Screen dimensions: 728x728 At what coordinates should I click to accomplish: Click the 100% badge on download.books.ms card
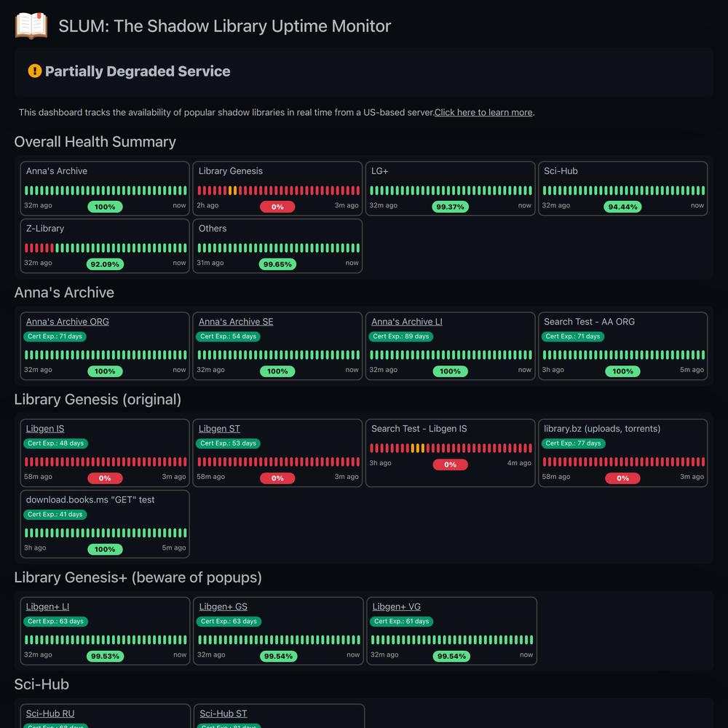click(105, 549)
